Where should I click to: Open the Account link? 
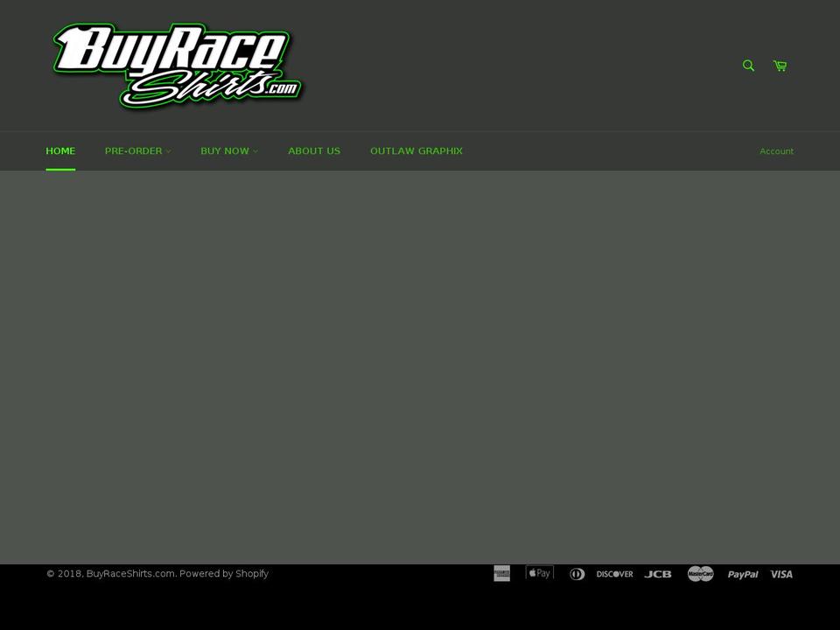(x=776, y=151)
